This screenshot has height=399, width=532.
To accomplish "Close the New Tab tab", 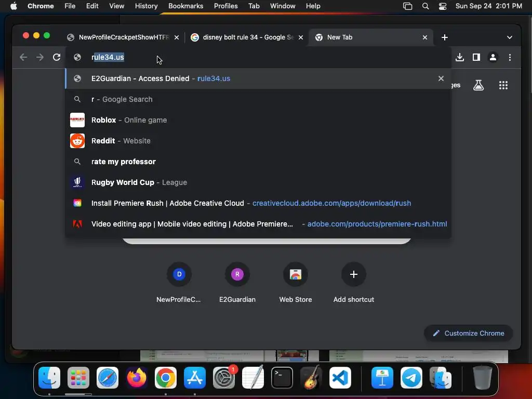I will click(x=425, y=37).
